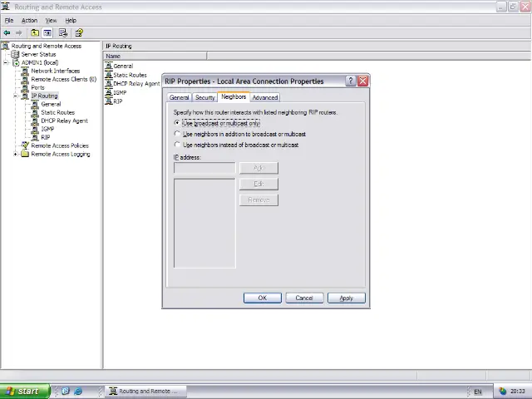Click the Static Routes icon in list pane
This screenshot has width=532, height=399.
[x=109, y=75]
